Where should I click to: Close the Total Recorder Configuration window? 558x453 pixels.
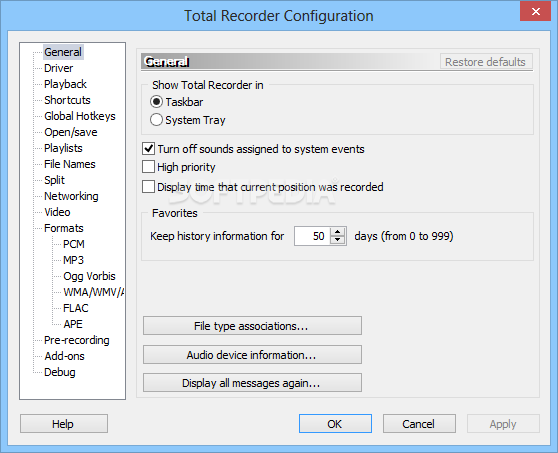[x=536, y=11]
